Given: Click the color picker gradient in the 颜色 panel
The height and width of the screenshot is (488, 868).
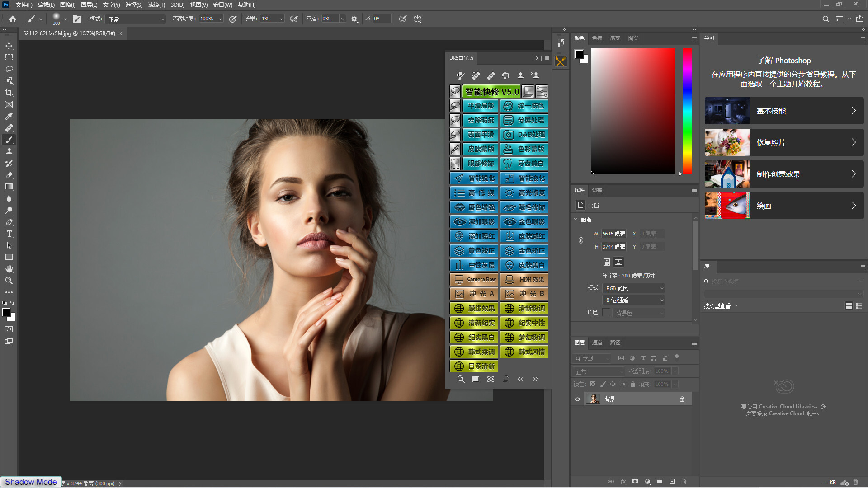Looking at the screenshot, I should (x=633, y=111).
